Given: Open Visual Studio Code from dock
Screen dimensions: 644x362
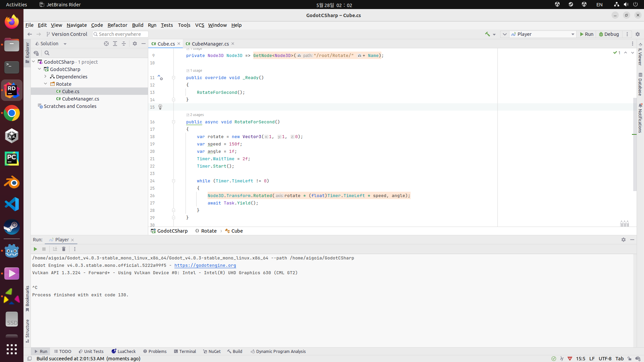Looking at the screenshot, I should coord(12,204).
